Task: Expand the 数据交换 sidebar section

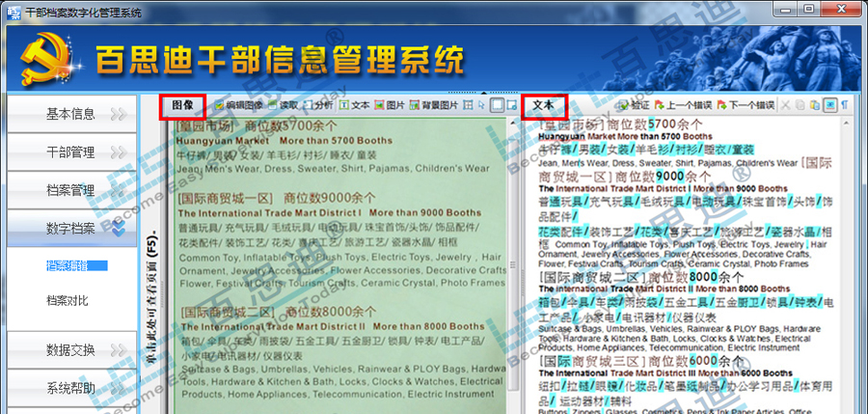Action: [72, 349]
